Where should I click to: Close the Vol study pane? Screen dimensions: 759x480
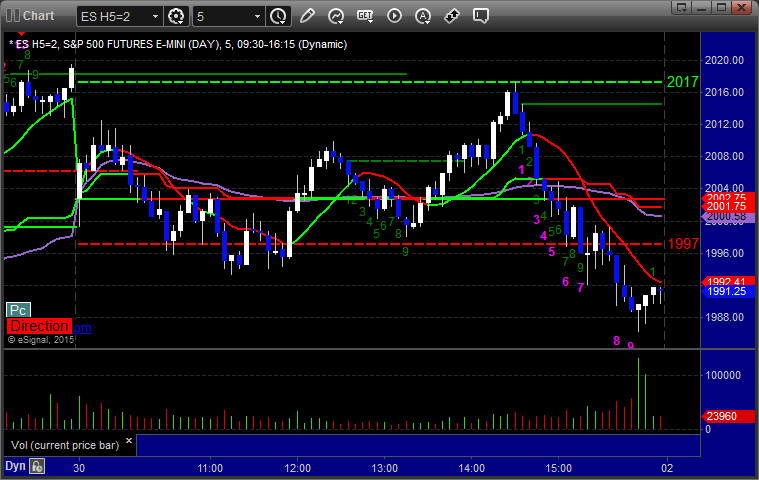tap(129, 441)
